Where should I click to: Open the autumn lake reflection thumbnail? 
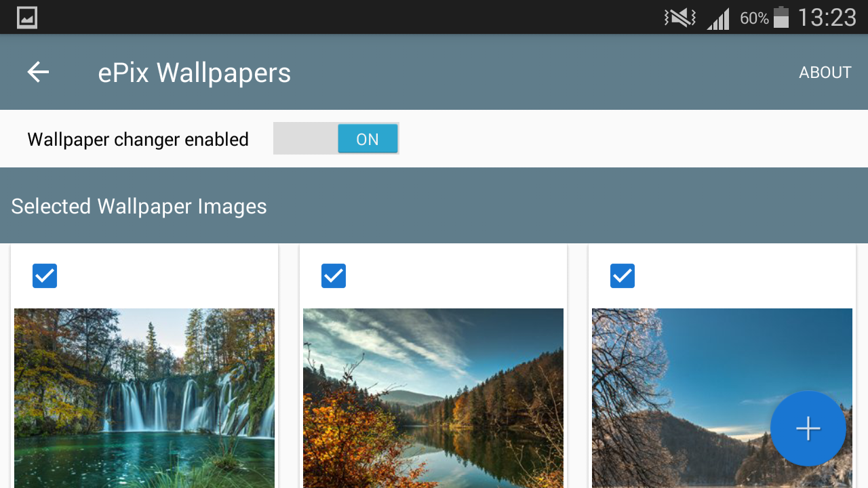pyautogui.click(x=433, y=398)
